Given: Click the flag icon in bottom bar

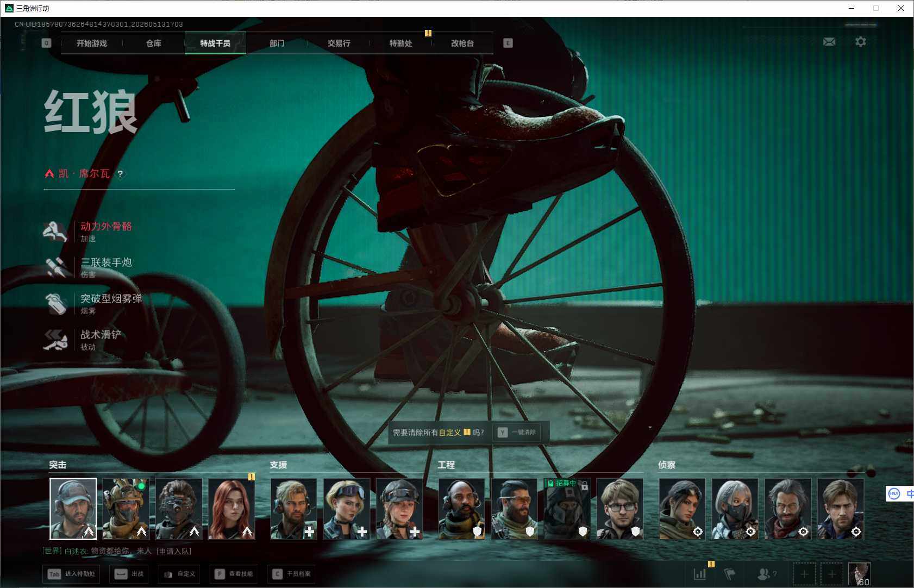Looking at the screenshot, I should click(x=730, y=573).
